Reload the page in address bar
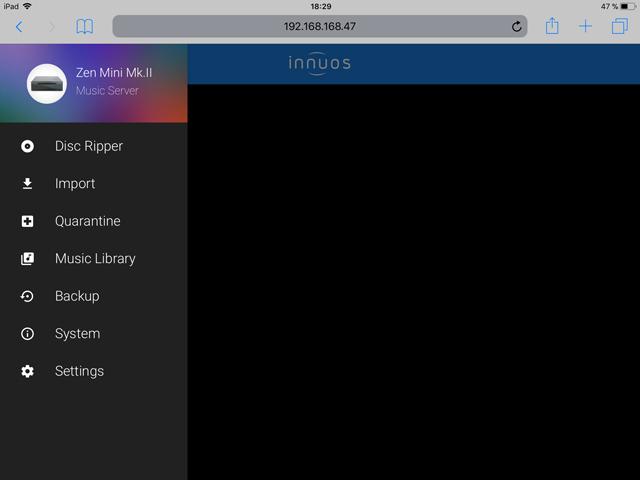The image size is (640, 480). point(517,27)
